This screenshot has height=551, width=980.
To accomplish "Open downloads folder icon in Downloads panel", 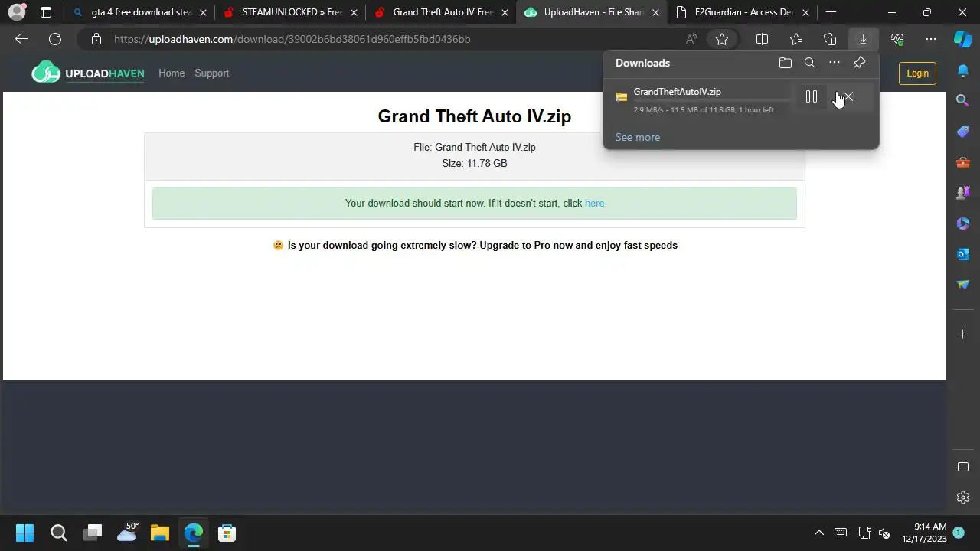I will 786,63.
